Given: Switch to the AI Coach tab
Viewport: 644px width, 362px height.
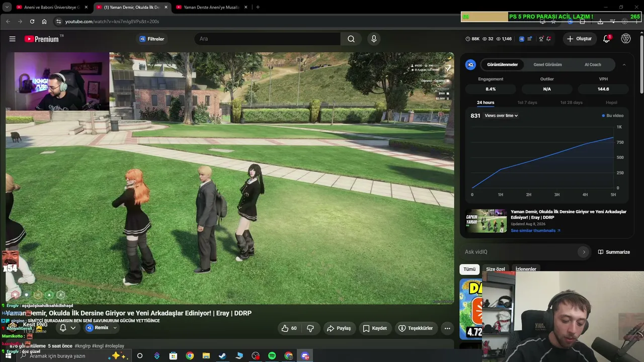Looking at the screenshot, I should 593,64.
